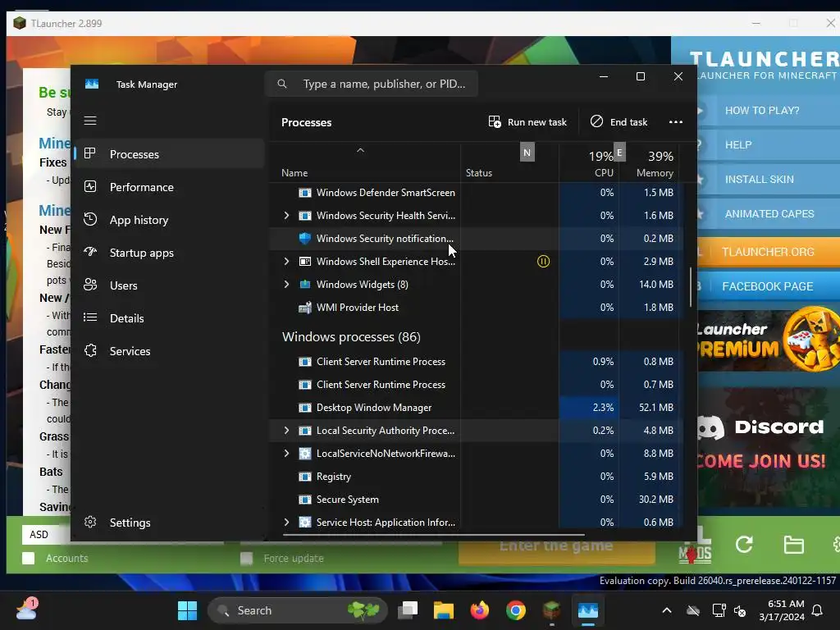Launch Google Chrome from taskbar
Screen dimensions: 840x630
click(515, 610)
